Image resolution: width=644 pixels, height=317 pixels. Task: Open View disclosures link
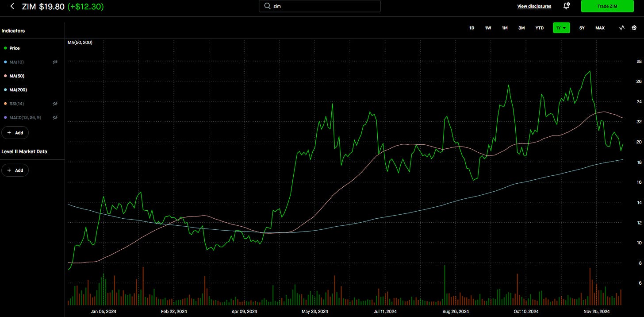(534, 6)
